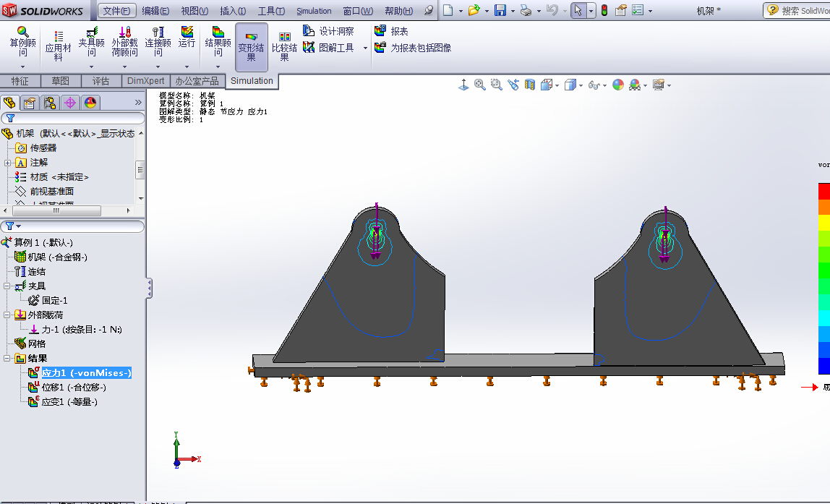Click the 报表 (Report) button
The image size is (830, 504).
[391, 30]
